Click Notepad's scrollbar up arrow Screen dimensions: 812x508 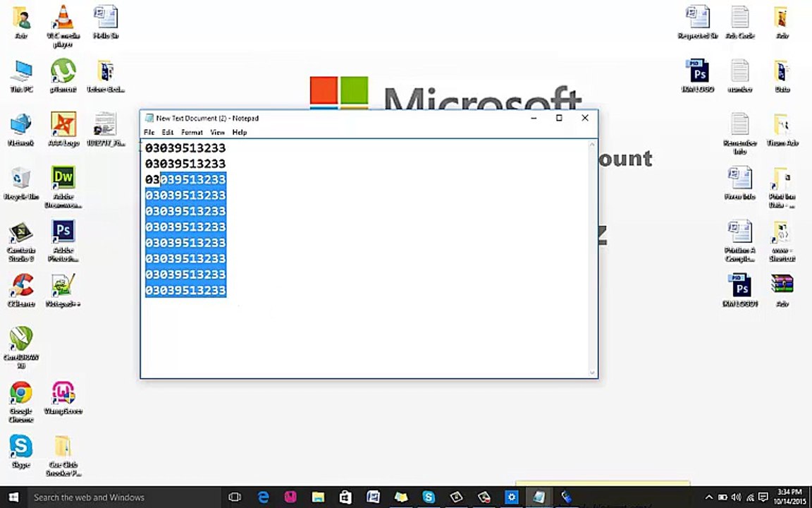(x=592, y=145)
